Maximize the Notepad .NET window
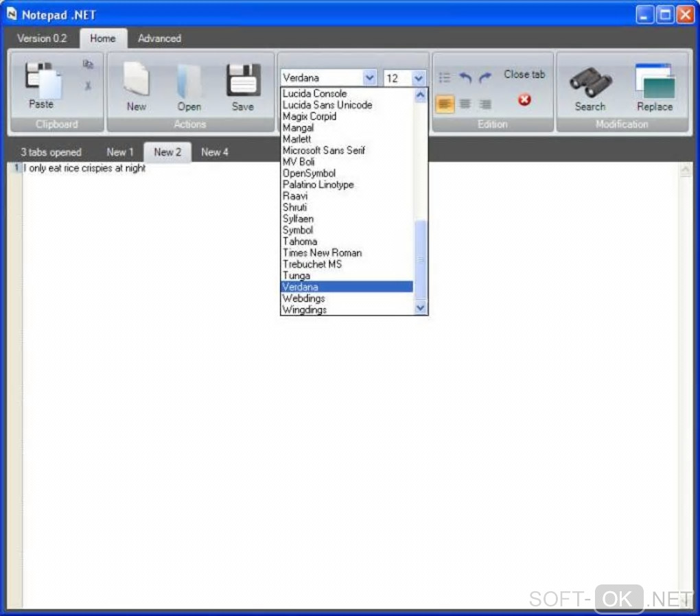This screenshot has height=616, width=700. pyautogui.click(x=665, y=14)
